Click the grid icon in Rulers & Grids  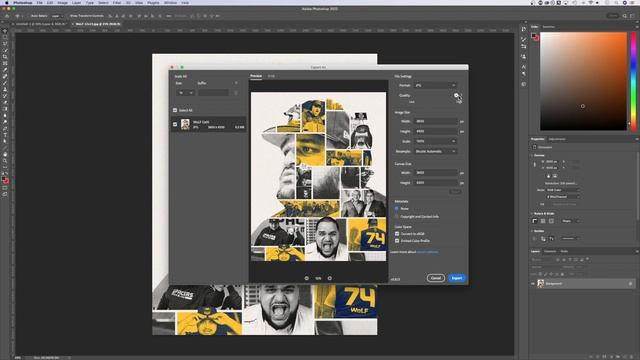coord(543,221)
